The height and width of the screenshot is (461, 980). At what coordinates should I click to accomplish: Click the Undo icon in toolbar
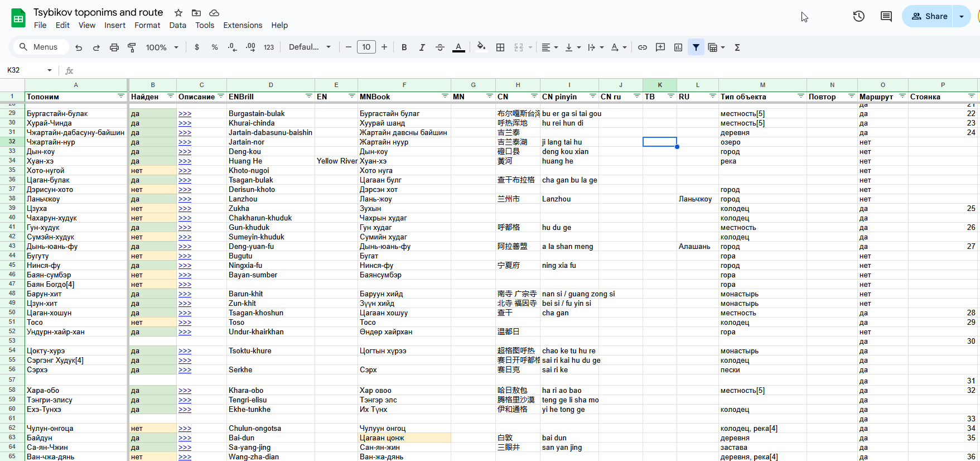(79, 47)
